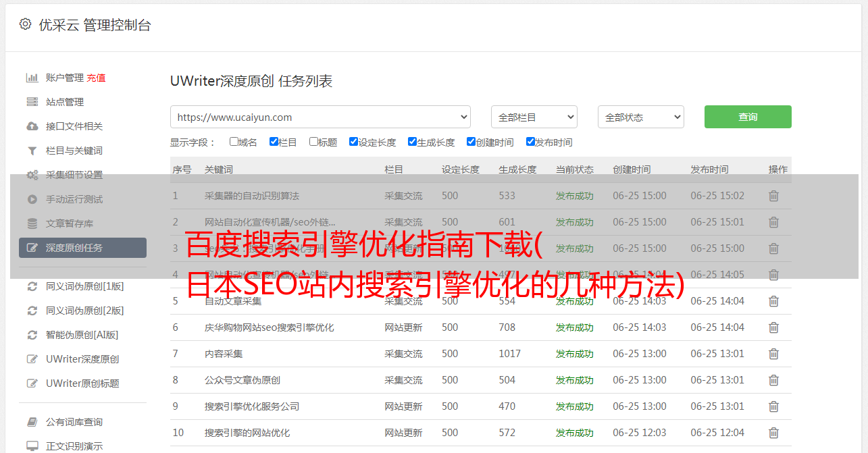Click keyword 内容采集

[x=224, y=354]
